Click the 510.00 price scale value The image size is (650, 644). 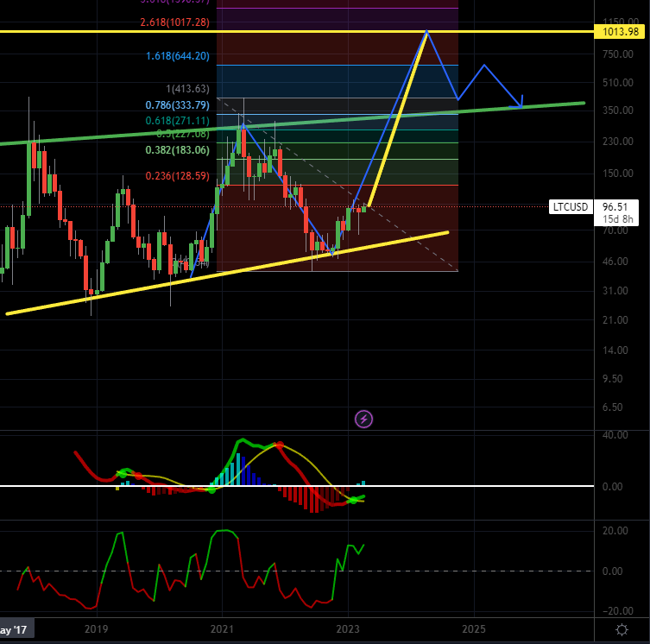(x=618, y=83)
